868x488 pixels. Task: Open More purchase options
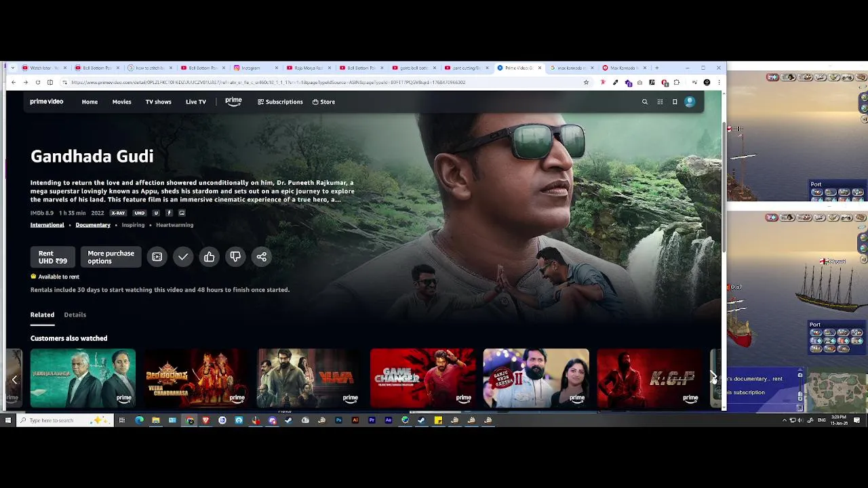point(111,257)
